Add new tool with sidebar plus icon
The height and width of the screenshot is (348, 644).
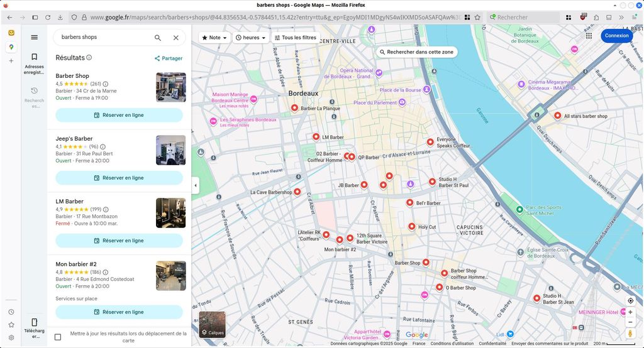coord(11,61)
